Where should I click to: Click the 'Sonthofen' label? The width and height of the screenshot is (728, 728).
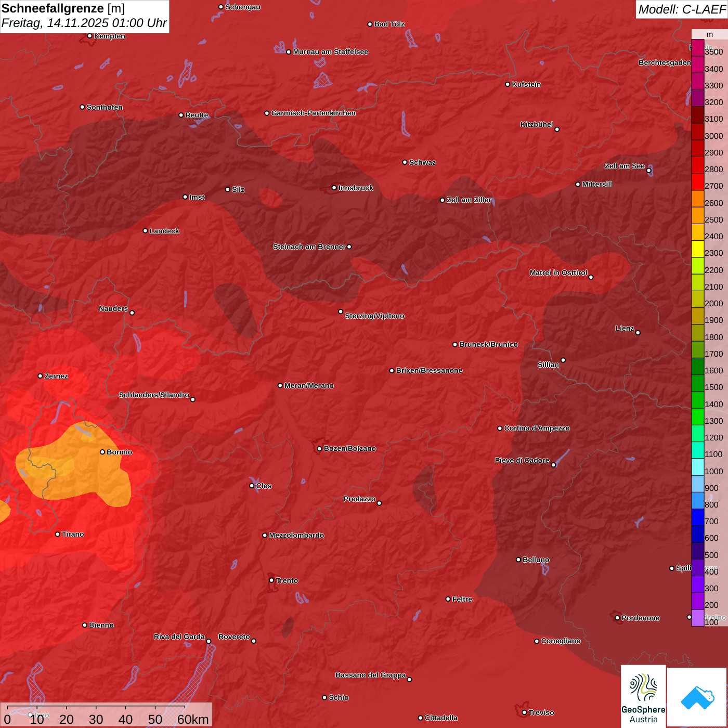pyautogui.click(x=105, y=107)
